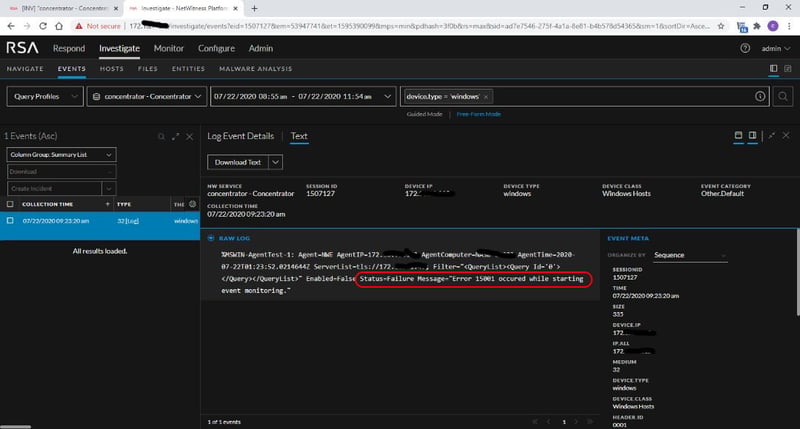This screenshot has height=429, width=800.
Task: Remove the device.type = 'windows' filter
Action: coord(486,97)
